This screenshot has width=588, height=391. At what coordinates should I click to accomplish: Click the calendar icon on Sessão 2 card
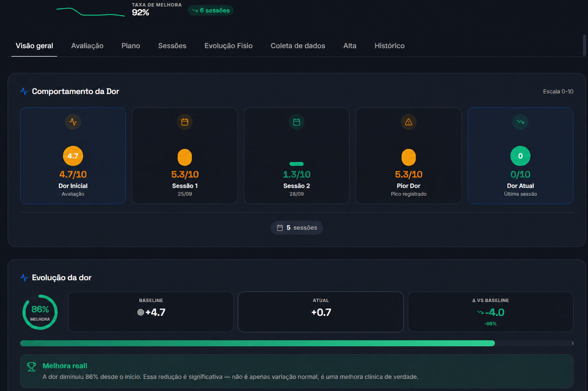[296, 122]
